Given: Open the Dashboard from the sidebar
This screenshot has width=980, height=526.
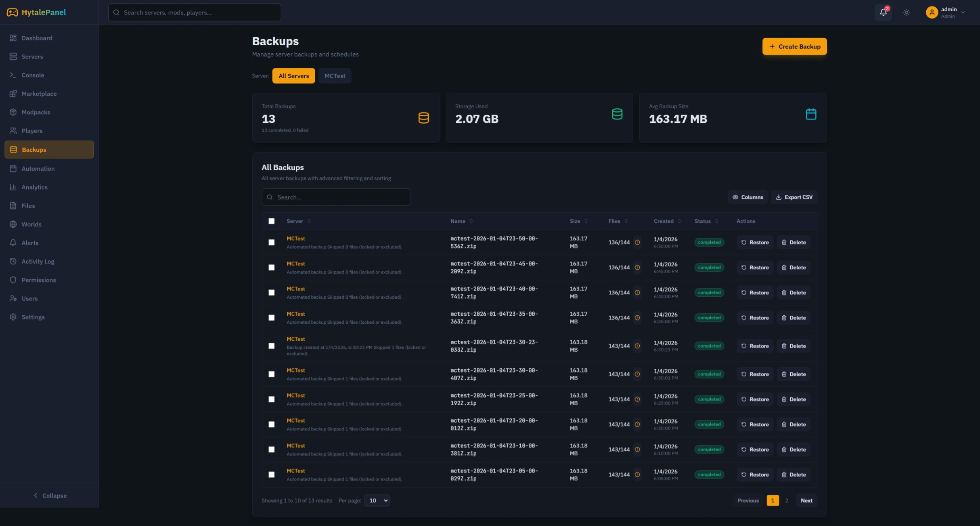Looking at the screenshot, I should coord(37,38).
